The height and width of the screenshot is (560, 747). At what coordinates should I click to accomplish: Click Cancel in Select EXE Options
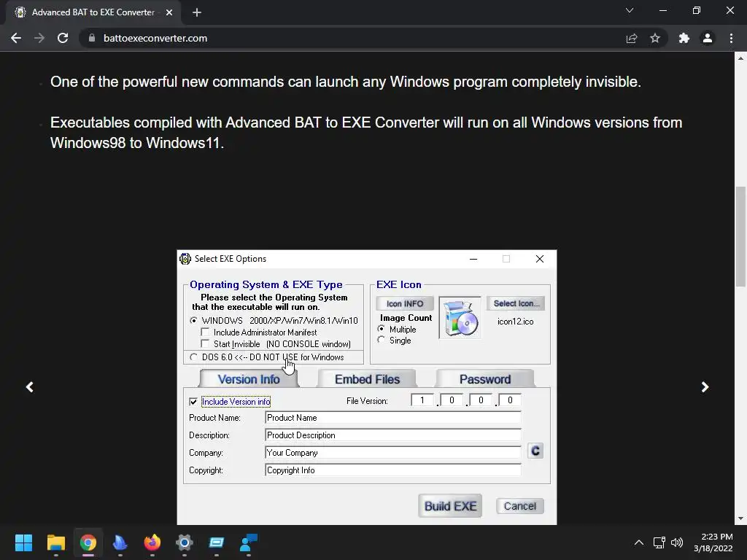pos(519,506)
